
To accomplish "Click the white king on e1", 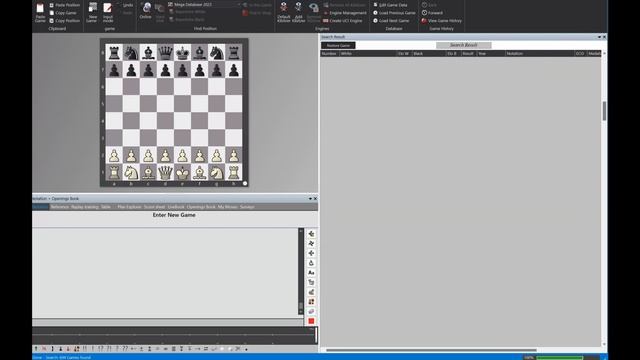I will pyautogui.click(x=182, y=172).
